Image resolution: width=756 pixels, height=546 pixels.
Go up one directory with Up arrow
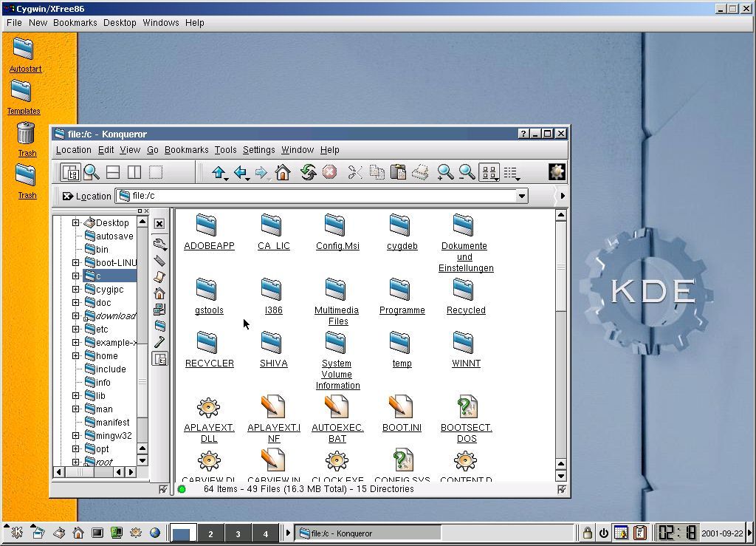219,173
